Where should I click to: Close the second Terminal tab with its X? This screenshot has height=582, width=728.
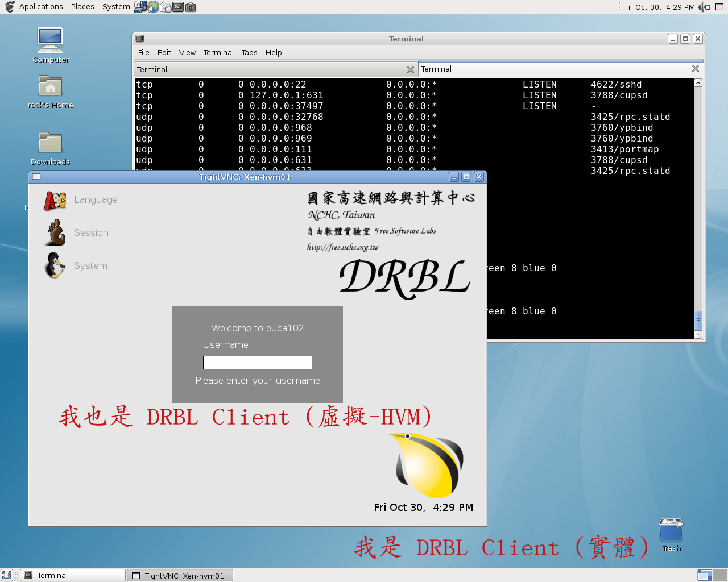[696, 69]
